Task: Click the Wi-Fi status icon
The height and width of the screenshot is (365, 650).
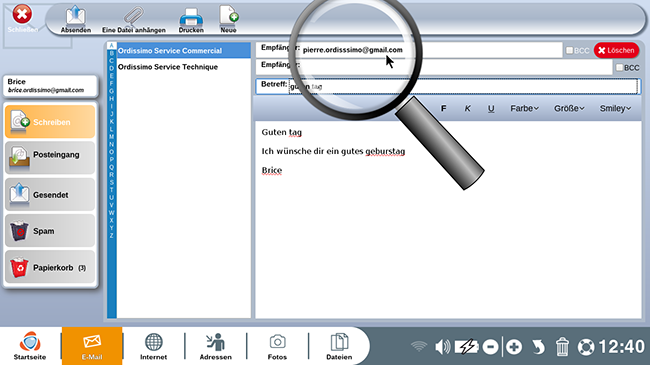Action: (x=419, y=346)
